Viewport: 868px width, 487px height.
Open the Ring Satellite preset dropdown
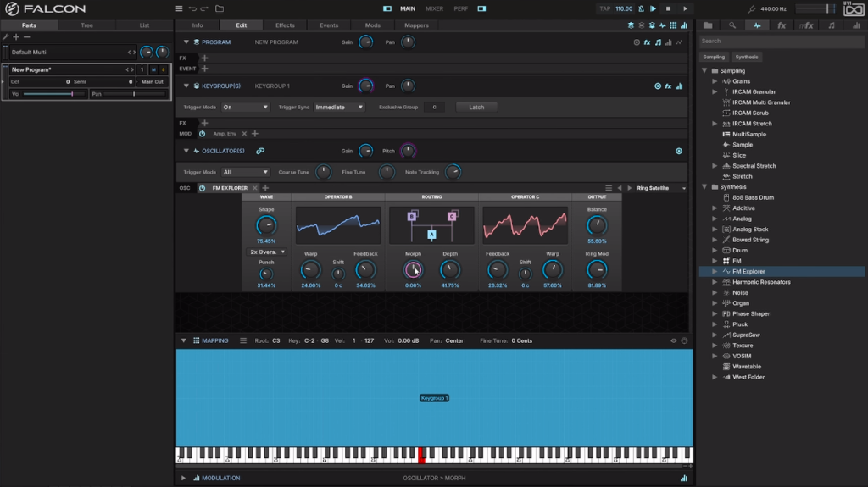pos(661,188)
